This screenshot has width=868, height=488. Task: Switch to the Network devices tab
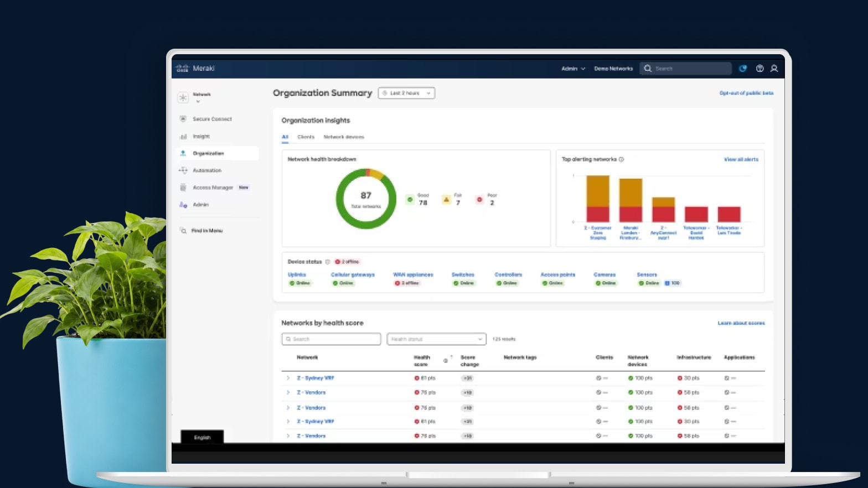click(344, 137)
